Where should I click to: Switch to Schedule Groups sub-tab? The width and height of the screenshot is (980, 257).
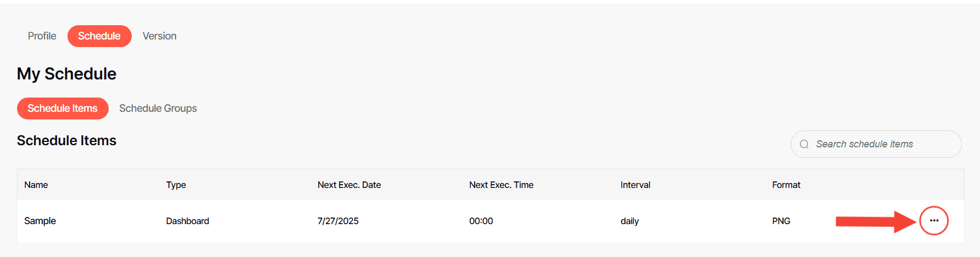click(x=158, y=108)
